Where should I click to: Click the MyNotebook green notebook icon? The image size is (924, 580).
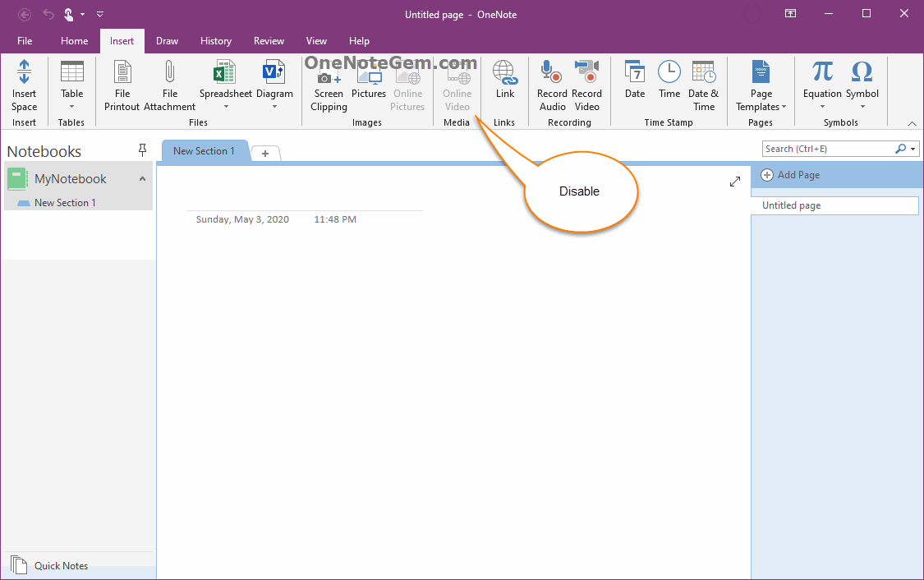pos(18,179)
